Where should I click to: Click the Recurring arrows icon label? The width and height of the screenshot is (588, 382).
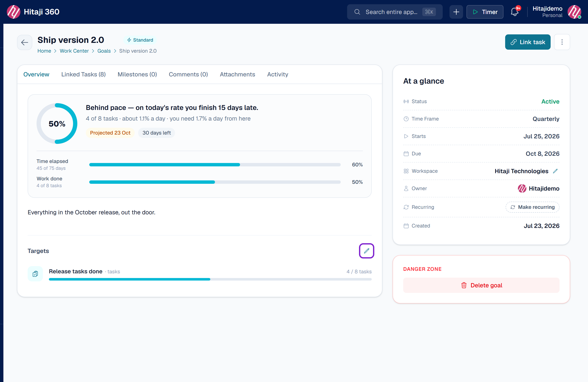[x=406, y=207]
